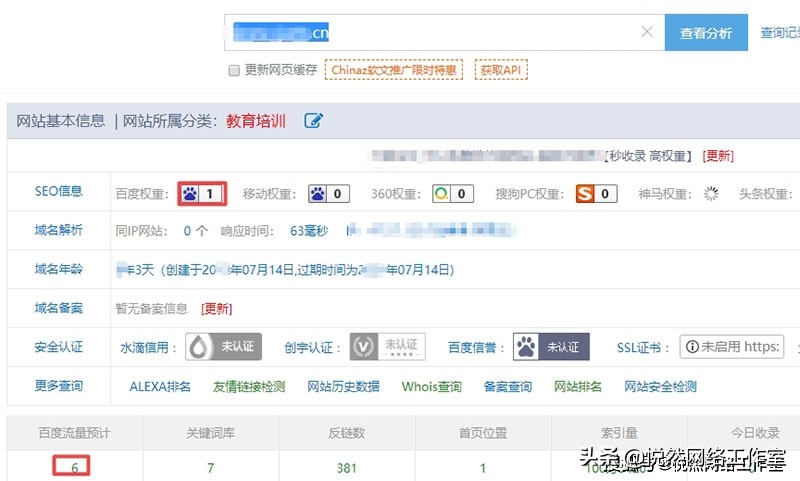Click the Sogou S icon under 搜狗PC权重

tap(585, 194)
